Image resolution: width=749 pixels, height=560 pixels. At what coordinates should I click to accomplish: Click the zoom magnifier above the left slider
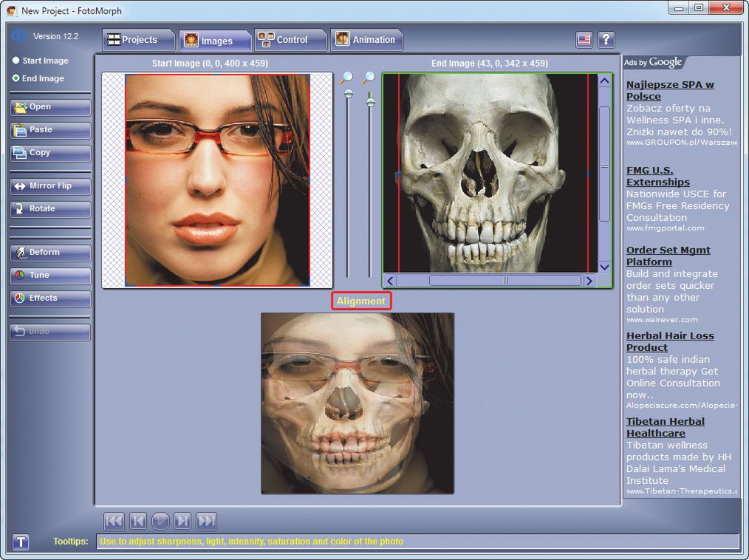click(347, 77)
